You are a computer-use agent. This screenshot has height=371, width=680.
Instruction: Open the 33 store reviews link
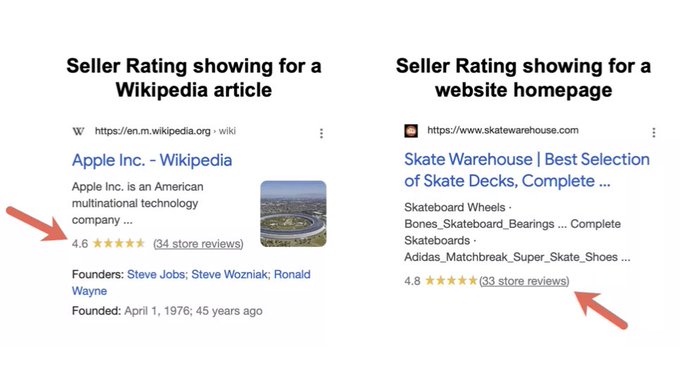524,281
